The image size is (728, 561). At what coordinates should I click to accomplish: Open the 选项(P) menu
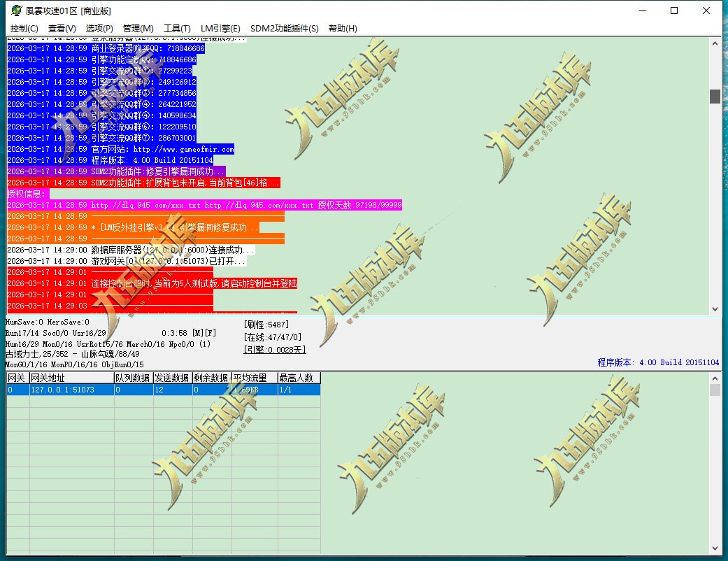99,28
